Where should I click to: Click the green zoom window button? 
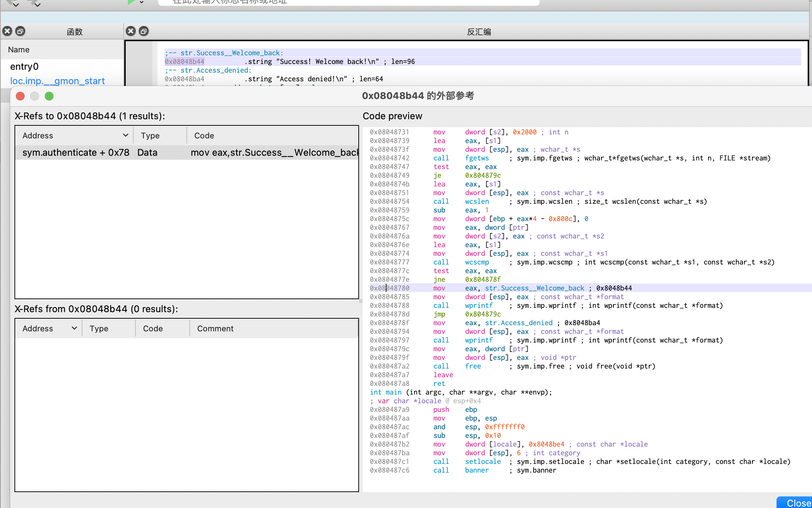coord(49,96)
